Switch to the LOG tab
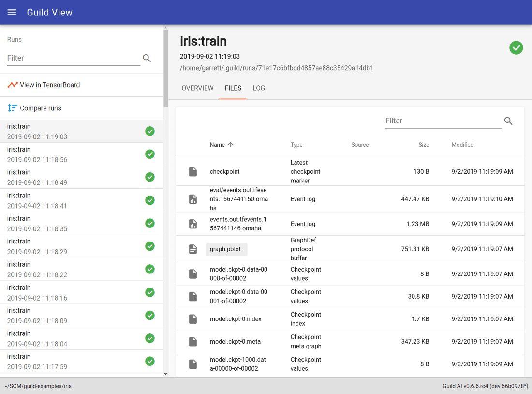The height and width of the screenshot is (394, 532). pos(258,88)
